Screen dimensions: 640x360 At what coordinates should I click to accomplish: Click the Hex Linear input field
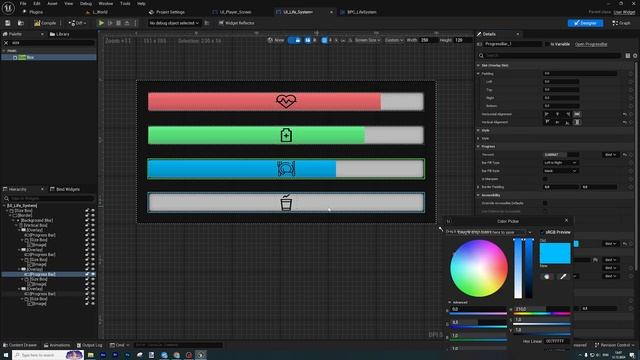pyautogui.click(x=557, y=341)
